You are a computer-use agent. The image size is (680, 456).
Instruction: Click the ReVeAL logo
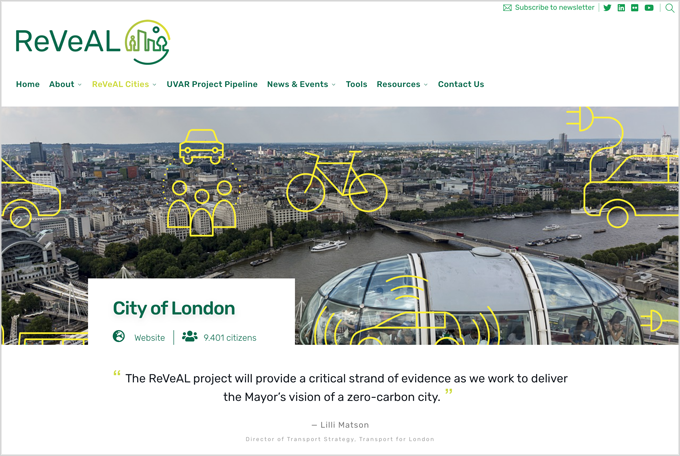92,42
